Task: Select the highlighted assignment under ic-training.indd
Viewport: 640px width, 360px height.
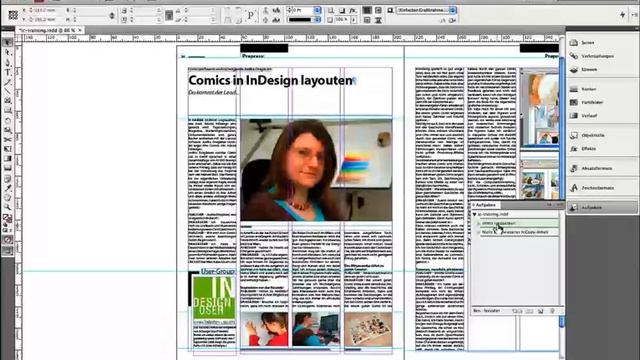Action: click(518, 223)
